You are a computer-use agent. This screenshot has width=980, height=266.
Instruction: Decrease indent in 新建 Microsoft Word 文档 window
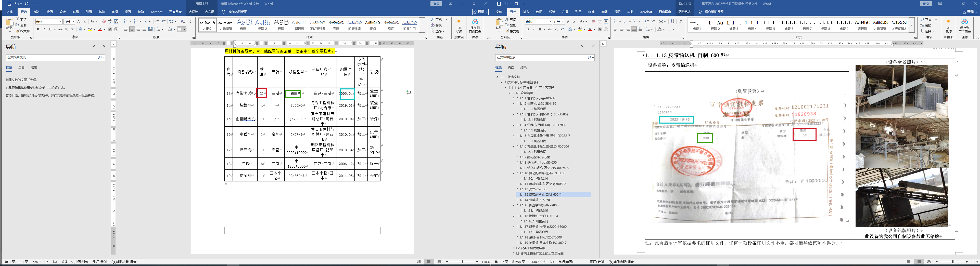(157, 22)
